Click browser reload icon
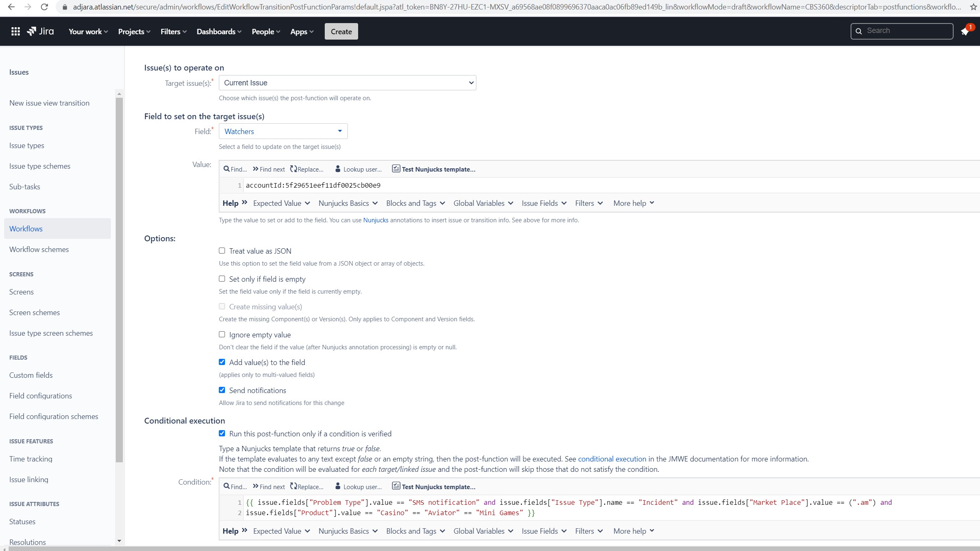This screenshot has height=551, width=980. [x=45, y=7]
